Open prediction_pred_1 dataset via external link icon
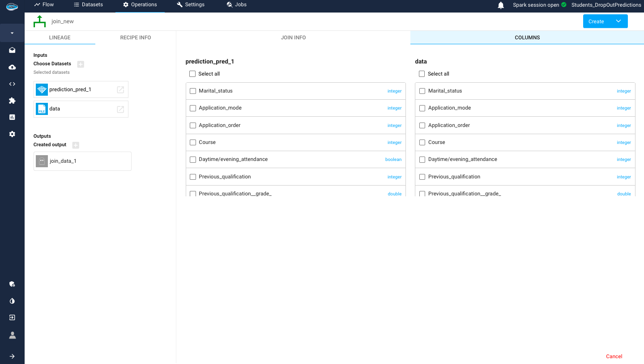644x364 pixels. tap(120, 89)
